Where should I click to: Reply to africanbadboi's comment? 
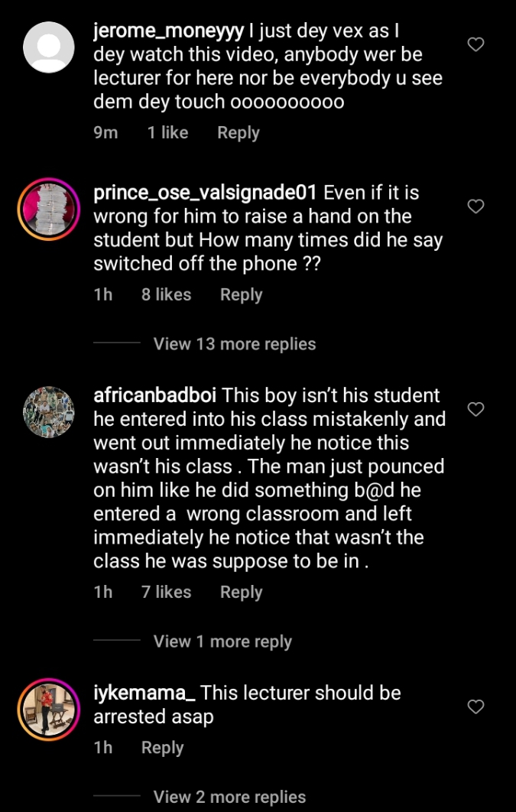[241, 593]
